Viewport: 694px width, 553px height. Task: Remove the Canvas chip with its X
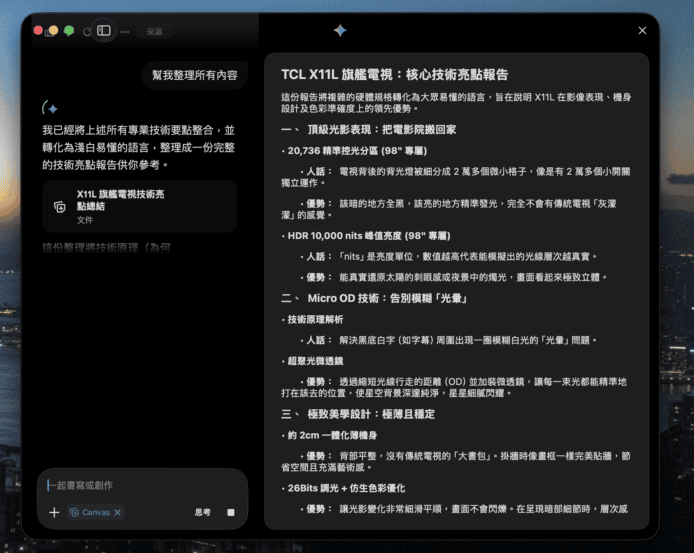117,512
